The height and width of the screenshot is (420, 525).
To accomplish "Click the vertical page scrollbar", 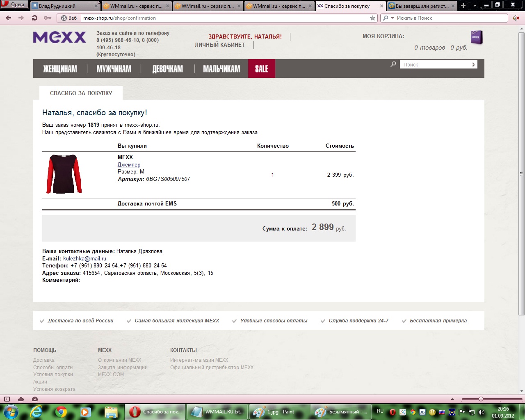I will point(521,174).
